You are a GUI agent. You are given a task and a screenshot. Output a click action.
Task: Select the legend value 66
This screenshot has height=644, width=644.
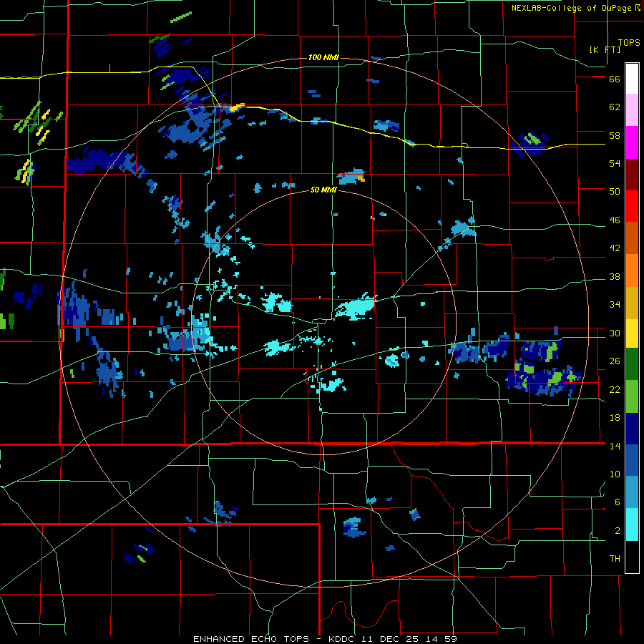tap(615, 79)
